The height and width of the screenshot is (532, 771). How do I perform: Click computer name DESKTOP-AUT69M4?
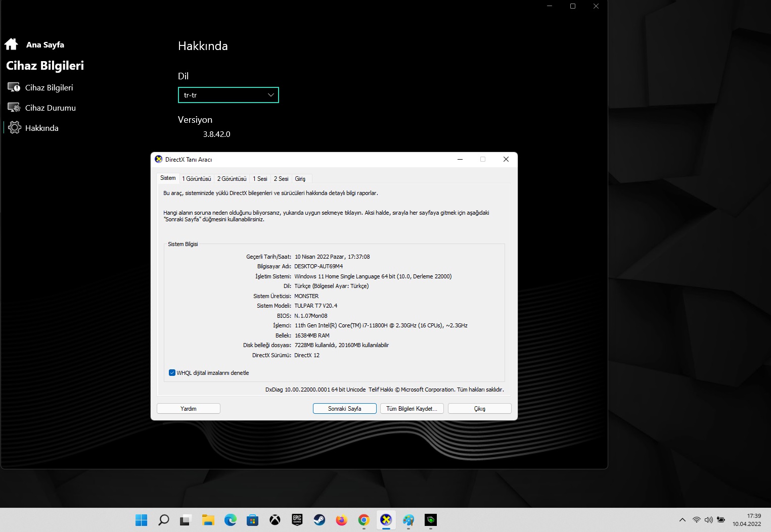(x=319, y=266)
